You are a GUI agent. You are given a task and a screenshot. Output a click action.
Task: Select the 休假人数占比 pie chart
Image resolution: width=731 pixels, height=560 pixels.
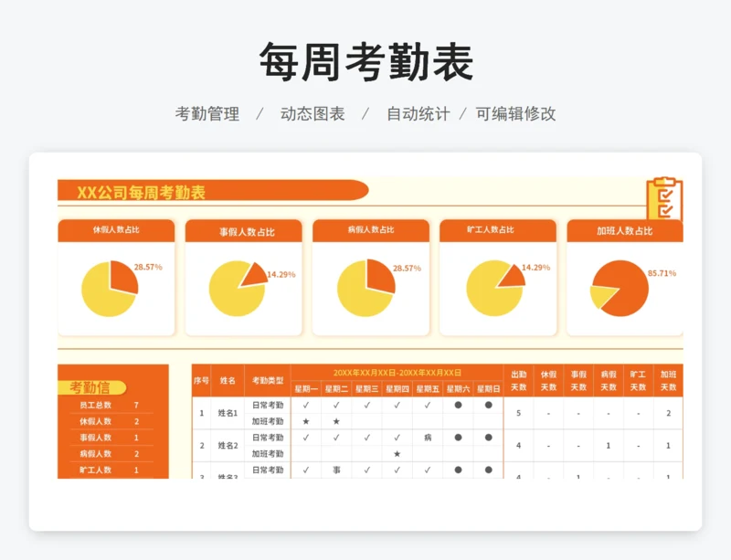pos(110,289)
